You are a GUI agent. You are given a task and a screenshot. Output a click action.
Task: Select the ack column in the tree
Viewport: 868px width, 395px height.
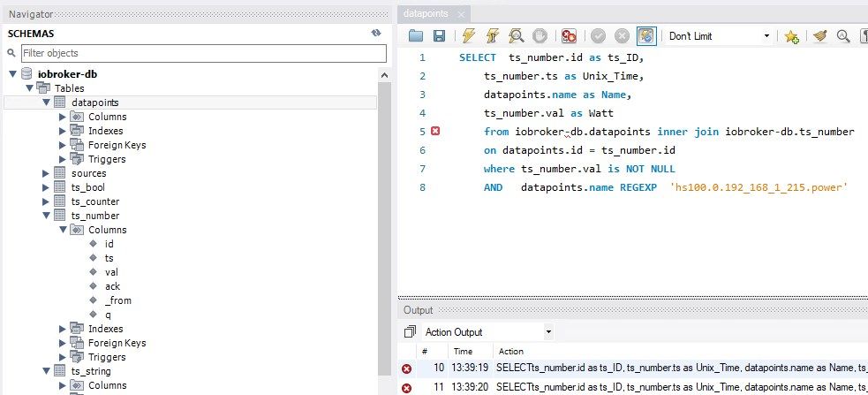click(x=112, y=286)
